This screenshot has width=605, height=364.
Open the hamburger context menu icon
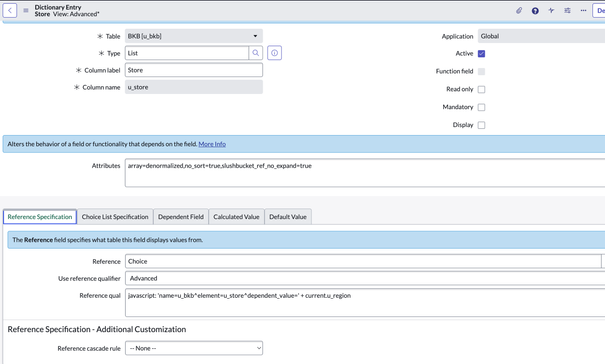pyautogui.click(x=26, y=10)
